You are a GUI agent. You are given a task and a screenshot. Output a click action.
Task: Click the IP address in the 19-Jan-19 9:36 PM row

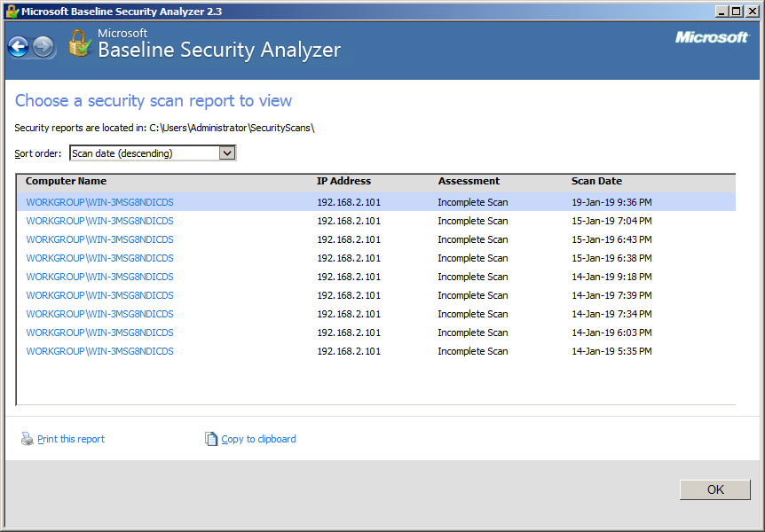(x=349, y=202)
